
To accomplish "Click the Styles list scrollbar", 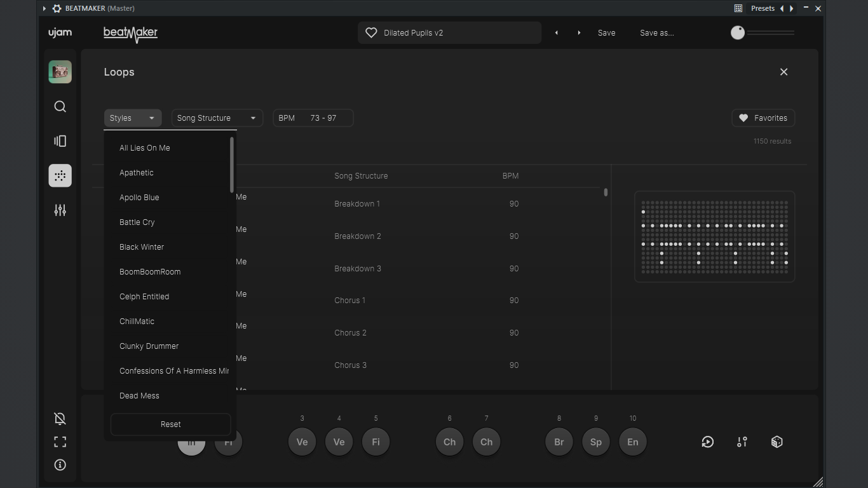I will click(232, 165).
